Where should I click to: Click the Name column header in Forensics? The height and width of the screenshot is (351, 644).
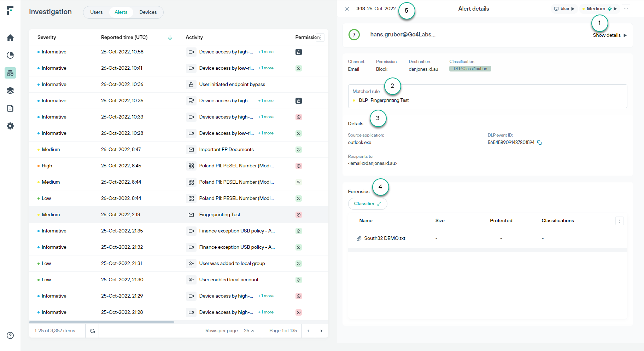pos(366,221)
